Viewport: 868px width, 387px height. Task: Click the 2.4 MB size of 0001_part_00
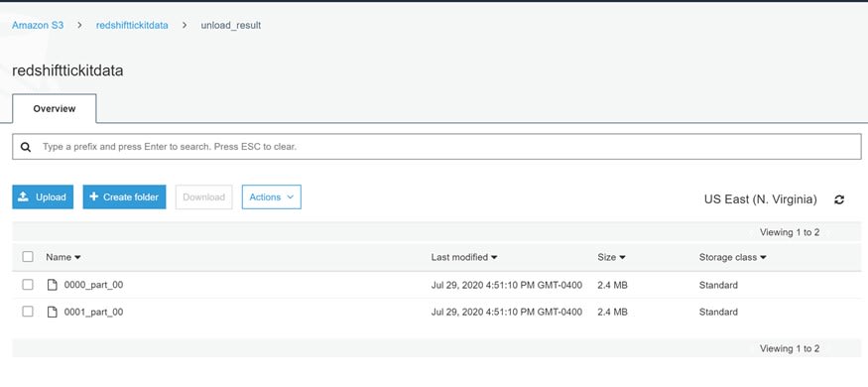pyautogui.click(x=612, y=312)
